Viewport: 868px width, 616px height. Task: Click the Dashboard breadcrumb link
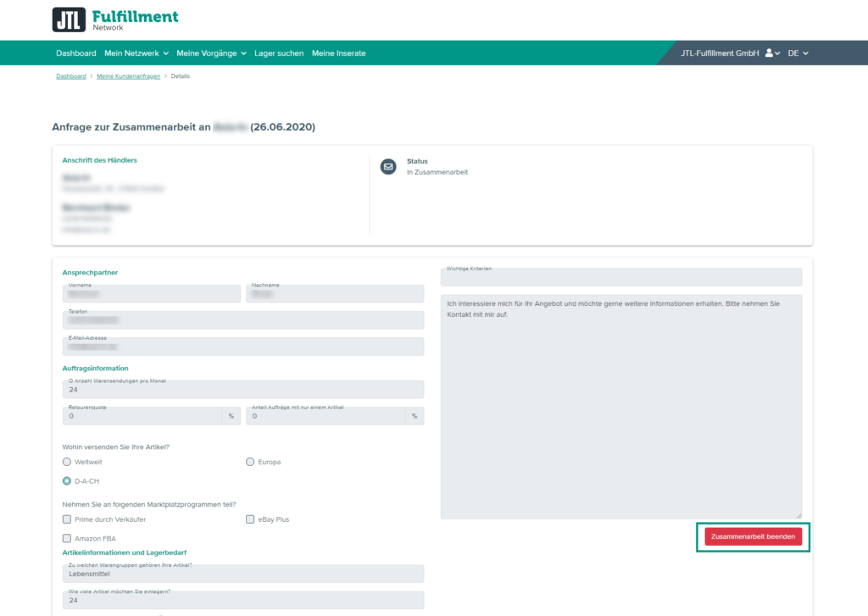pyautogui.click(x=71, y=76)
